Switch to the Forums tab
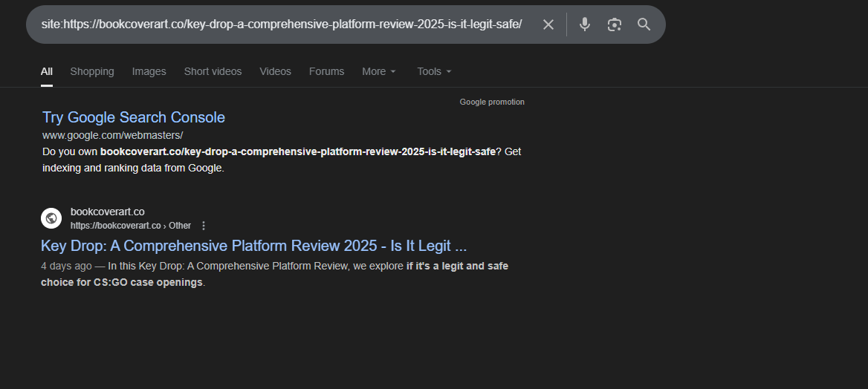The image size is (868, 389). pos(326,71)
